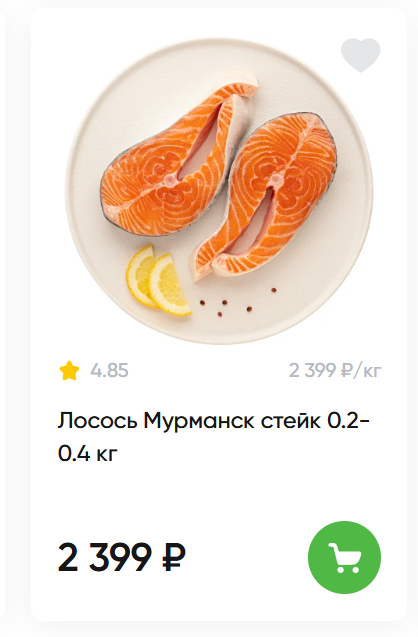
Task: Add the salmon steak to cart
Action: [344, 557]
